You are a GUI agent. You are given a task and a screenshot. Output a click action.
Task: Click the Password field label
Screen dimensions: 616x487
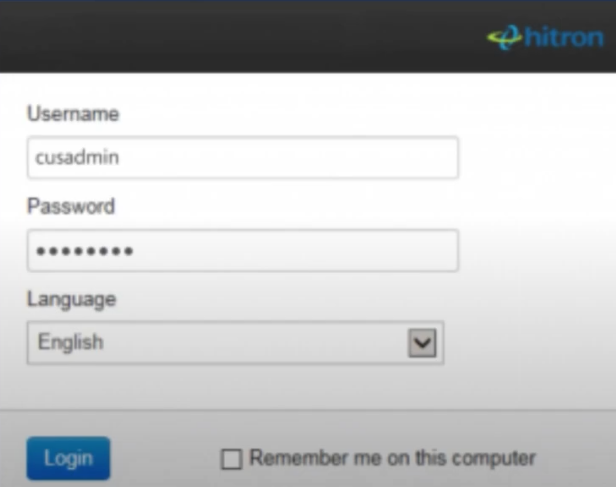point(71,206)
